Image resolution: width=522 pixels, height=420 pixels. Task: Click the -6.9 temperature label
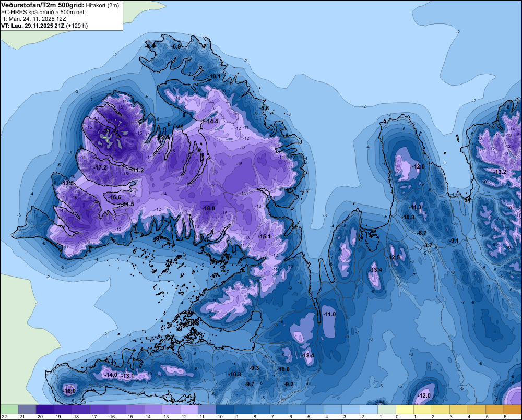click(176, 46)
